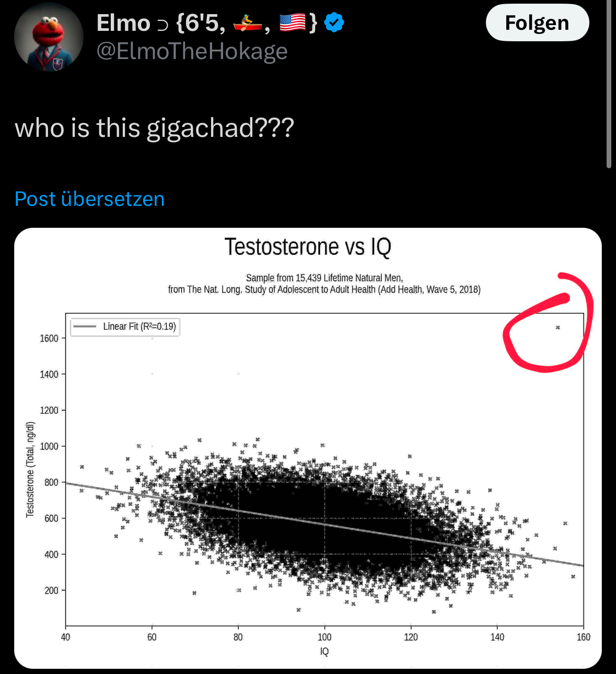Click the scrollbar on the right edge

(609, 84)
